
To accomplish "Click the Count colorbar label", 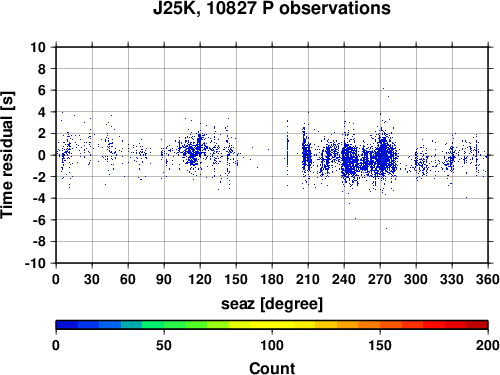I will coord(272,368).
